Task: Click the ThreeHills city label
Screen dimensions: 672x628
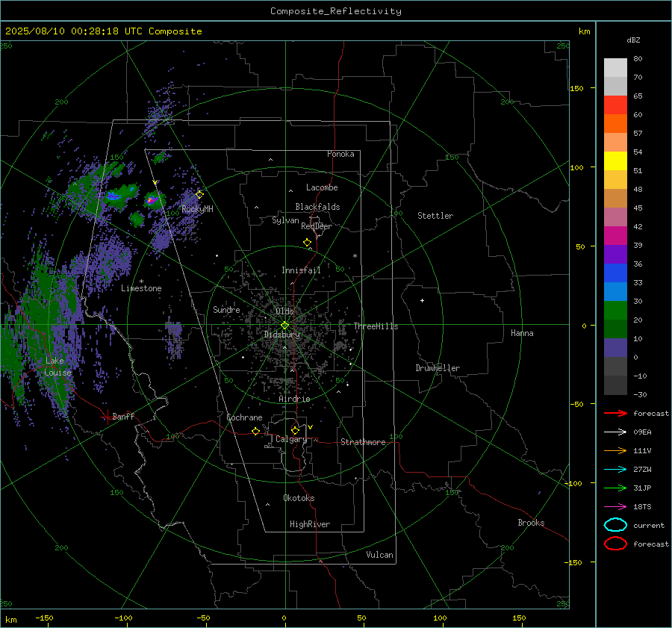Action: pyautogui.click(x=376, y=326)
